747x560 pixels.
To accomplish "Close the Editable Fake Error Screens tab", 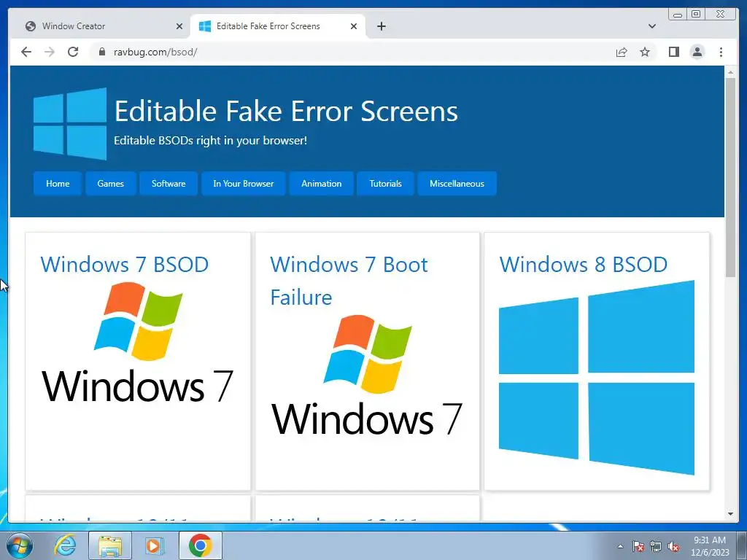I will [x=354, y=26].
